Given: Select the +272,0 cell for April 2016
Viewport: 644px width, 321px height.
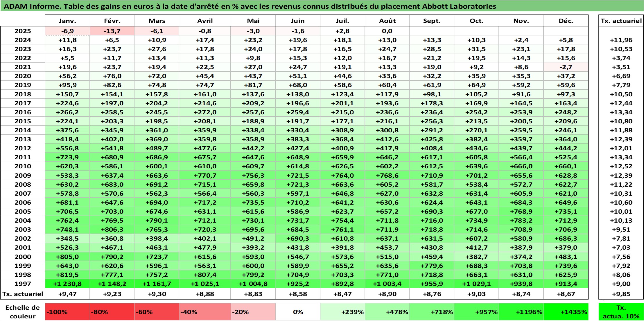Looking at the screenshot, I should pyautogui.click(x=205, y=112).
